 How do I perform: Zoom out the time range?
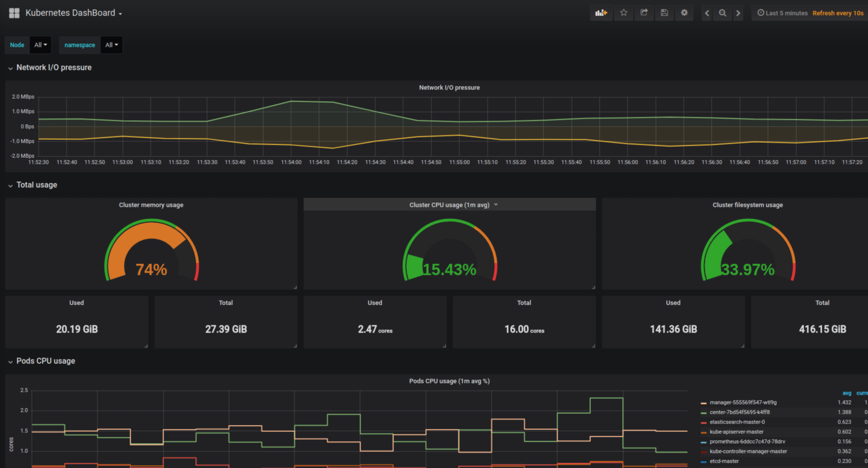pos(723,13)
